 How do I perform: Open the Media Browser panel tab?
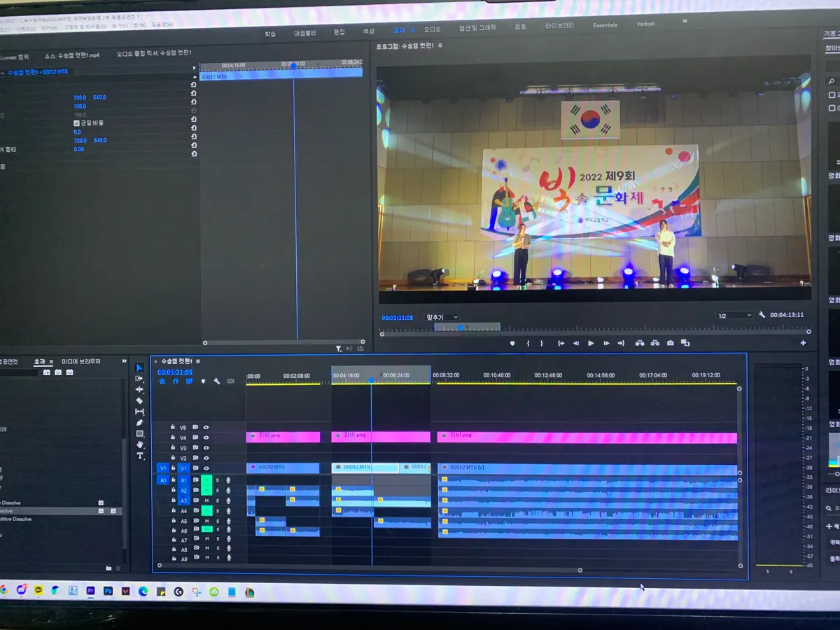(x=81, y=361)
